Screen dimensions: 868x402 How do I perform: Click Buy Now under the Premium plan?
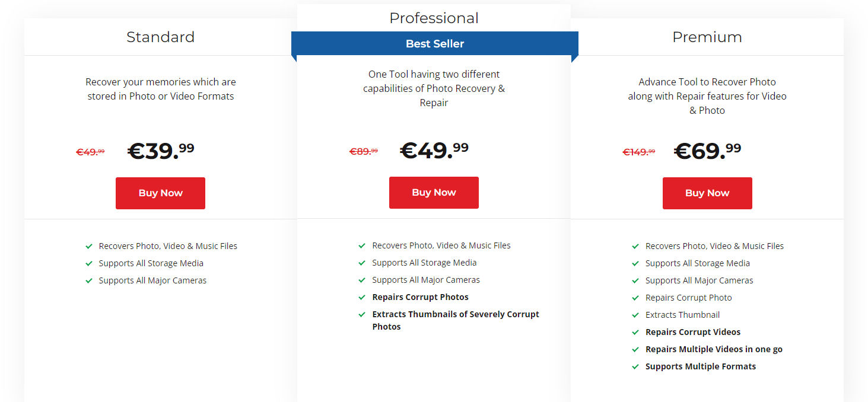[x=707, y=193]
